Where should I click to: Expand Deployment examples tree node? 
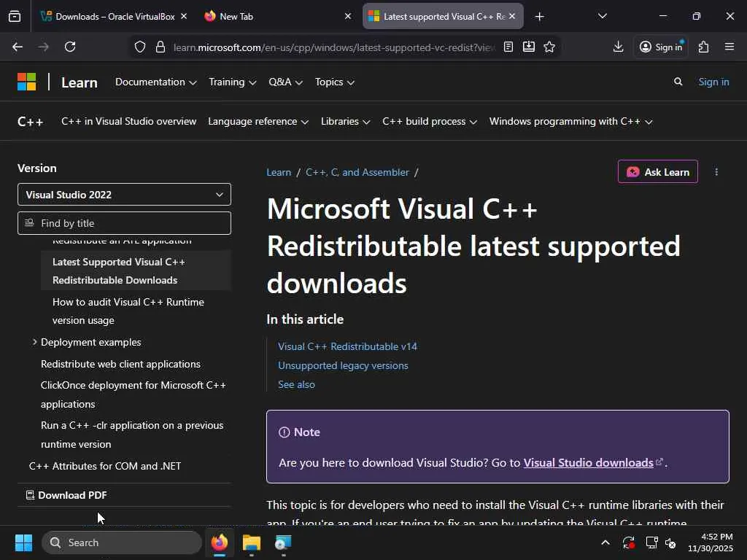tap(34, 342)
